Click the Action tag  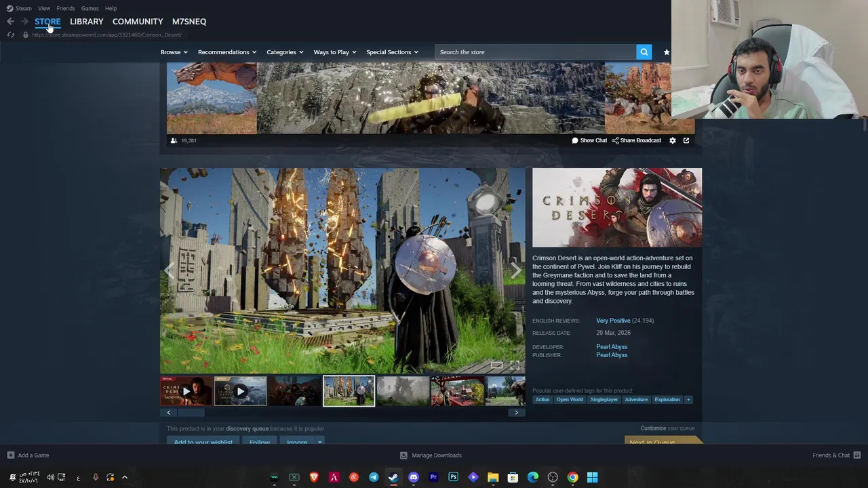(x=542, y=400)
